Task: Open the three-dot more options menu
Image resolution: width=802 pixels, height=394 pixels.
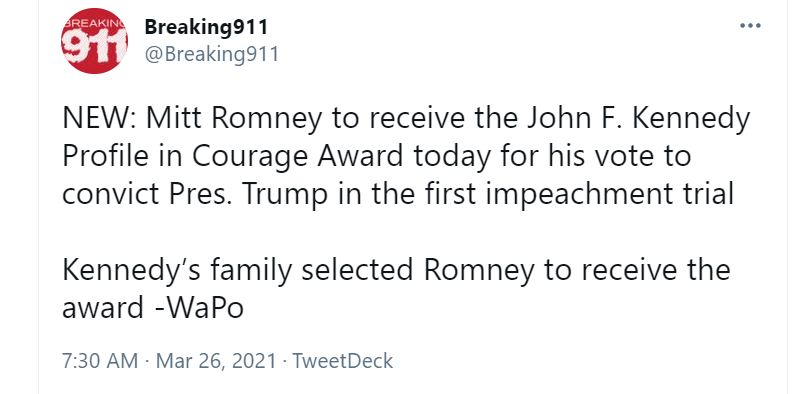Action: click(x=750, y=26)
